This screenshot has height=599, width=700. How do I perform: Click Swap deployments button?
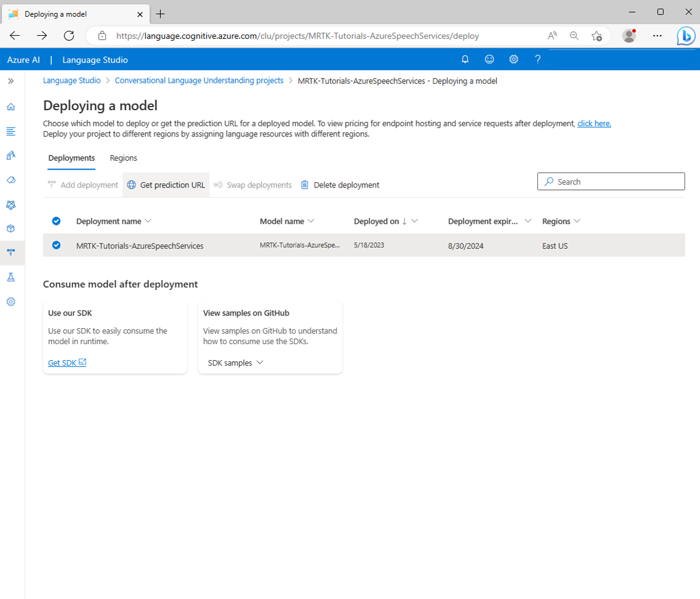tap(253, 185)
